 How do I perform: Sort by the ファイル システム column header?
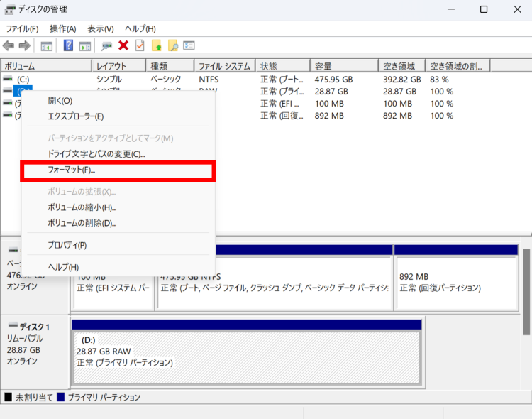225,66
